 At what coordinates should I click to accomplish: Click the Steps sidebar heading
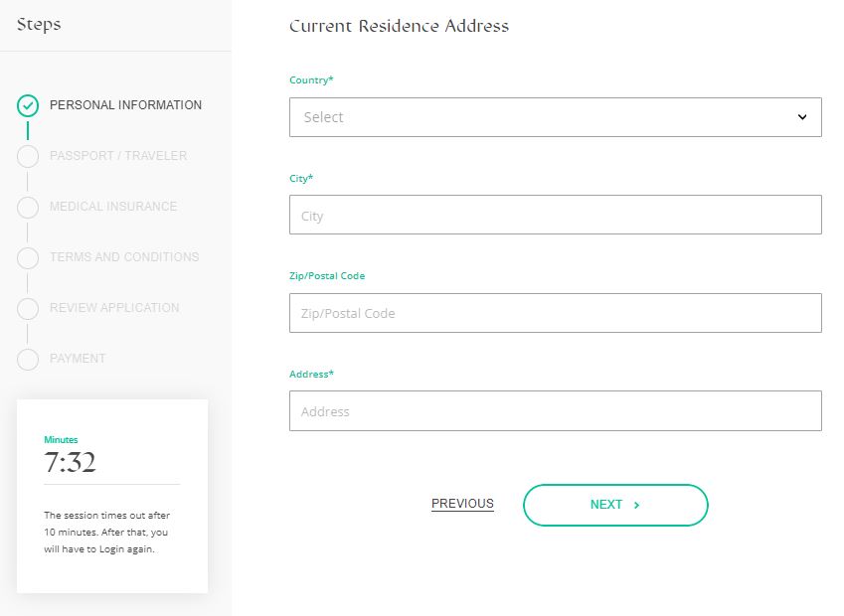point(39,24)
